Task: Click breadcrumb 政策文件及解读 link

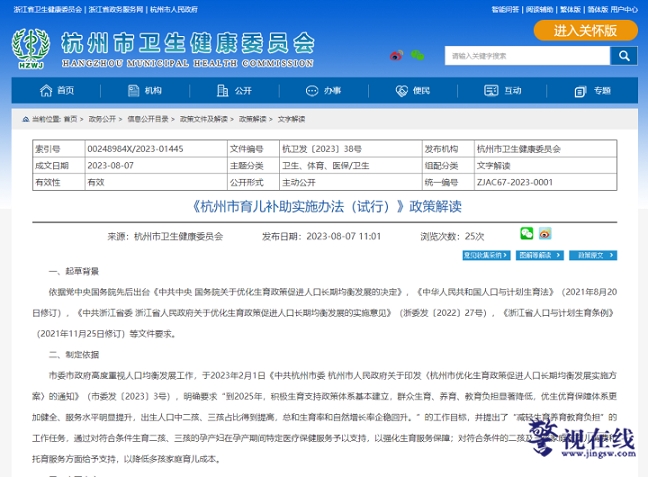Action: point(204,119)
